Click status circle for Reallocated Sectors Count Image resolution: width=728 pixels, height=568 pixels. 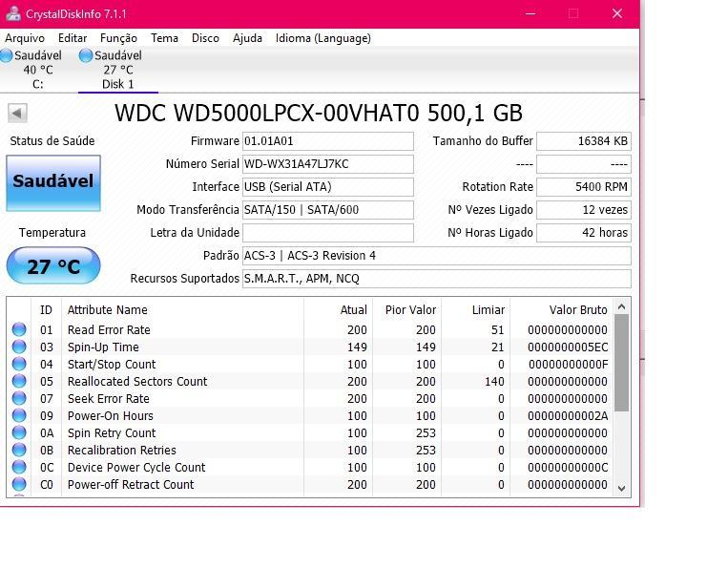point(19,381)
